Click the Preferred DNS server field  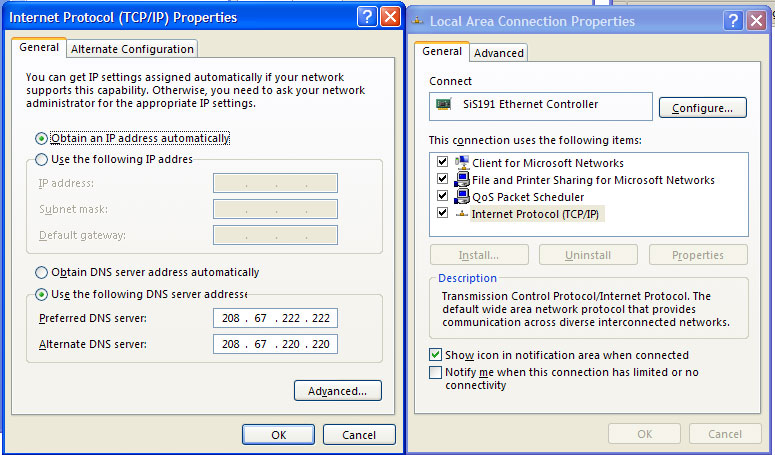click(x=275, y=318)
